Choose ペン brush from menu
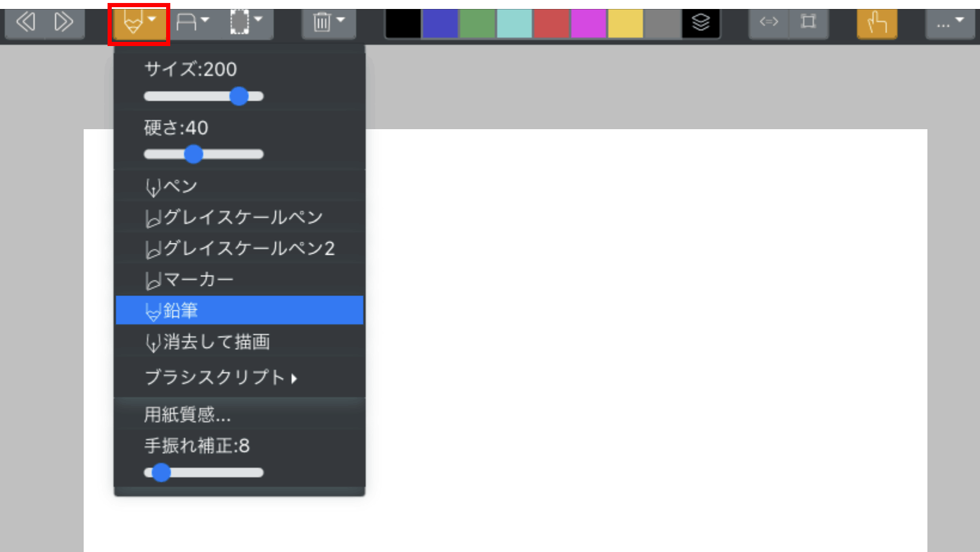Image resolution: width=980 pixels, height=552 pixels. coord(239,187)
